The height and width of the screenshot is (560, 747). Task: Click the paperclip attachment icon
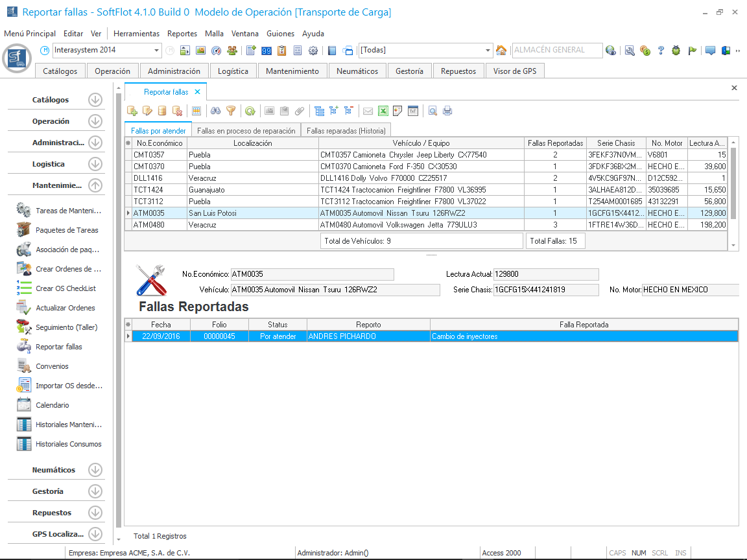[x=300, y=111]
